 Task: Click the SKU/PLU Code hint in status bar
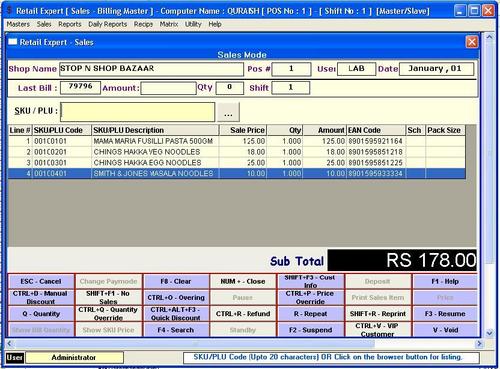pyautogui.click(x=331, y=358)
